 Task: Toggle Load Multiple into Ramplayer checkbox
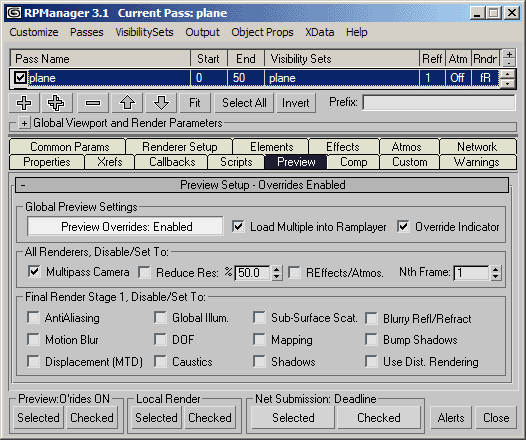click(238, 226)
